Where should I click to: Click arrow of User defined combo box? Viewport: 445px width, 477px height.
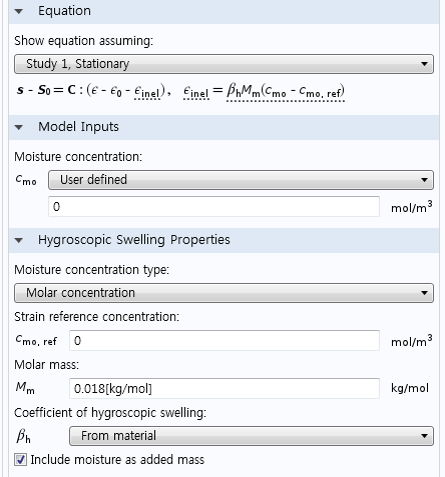pos(424,180)
